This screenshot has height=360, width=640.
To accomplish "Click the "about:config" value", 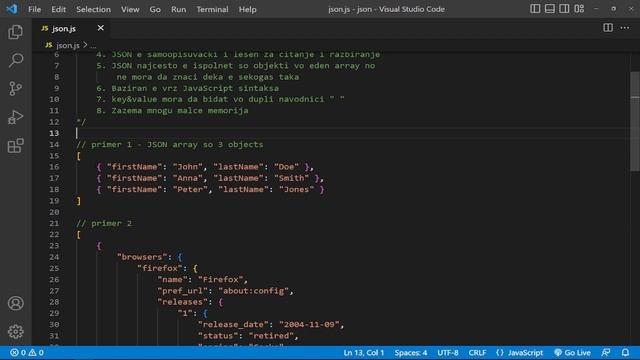I will coord(253,291).
